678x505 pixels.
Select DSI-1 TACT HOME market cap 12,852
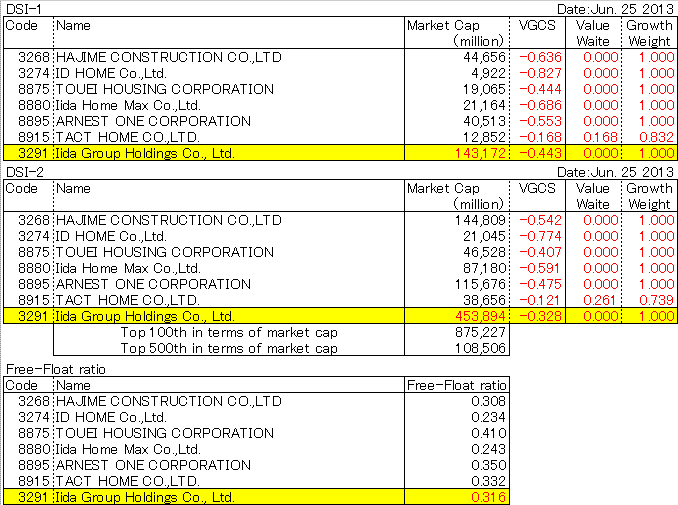pos(484,137)
